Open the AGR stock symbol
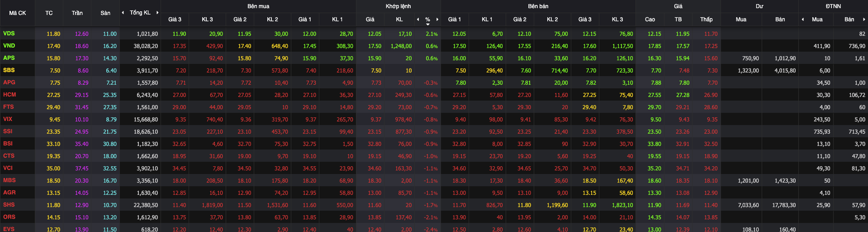Screen dimensions: 868x232 (x=9, y=193)
